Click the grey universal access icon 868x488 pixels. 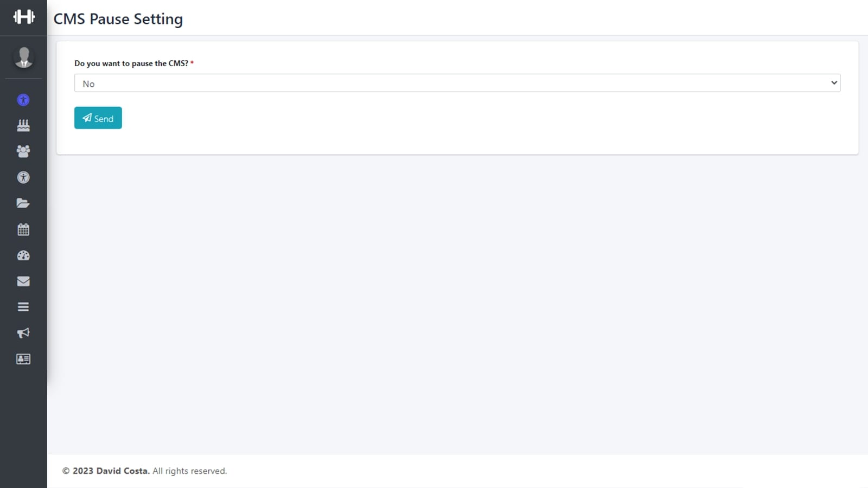pos(23,177)
